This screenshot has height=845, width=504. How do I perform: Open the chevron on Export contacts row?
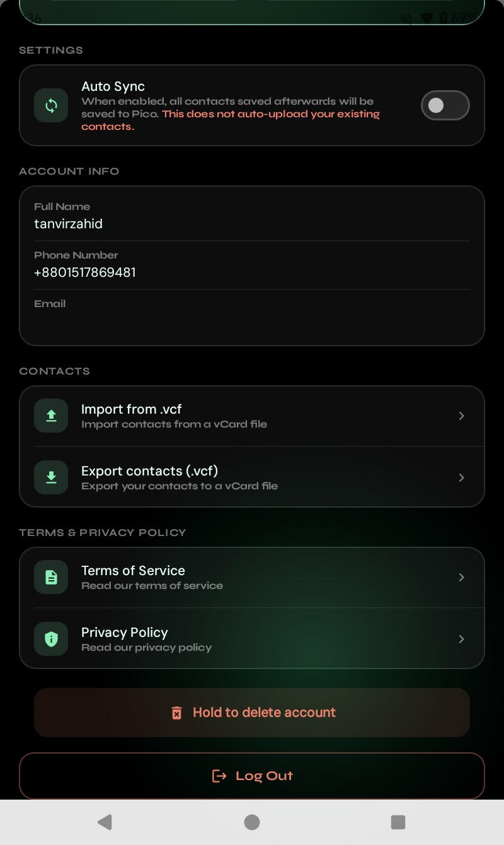coord(462,477)
